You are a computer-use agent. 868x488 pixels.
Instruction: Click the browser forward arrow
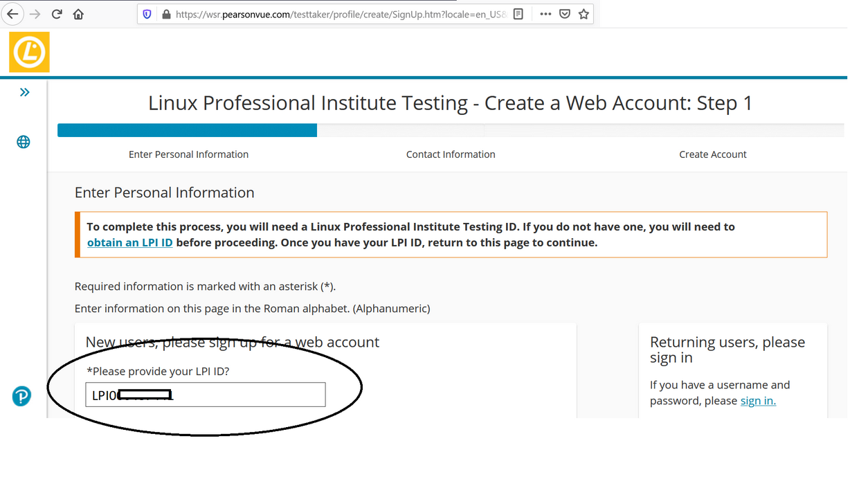coord(35,14)
